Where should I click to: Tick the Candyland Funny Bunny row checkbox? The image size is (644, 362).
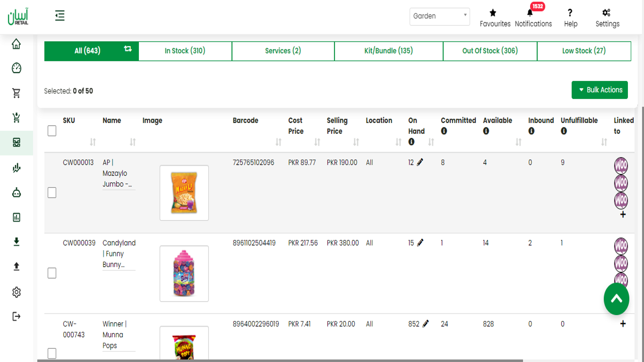click(x=52, y=273)
